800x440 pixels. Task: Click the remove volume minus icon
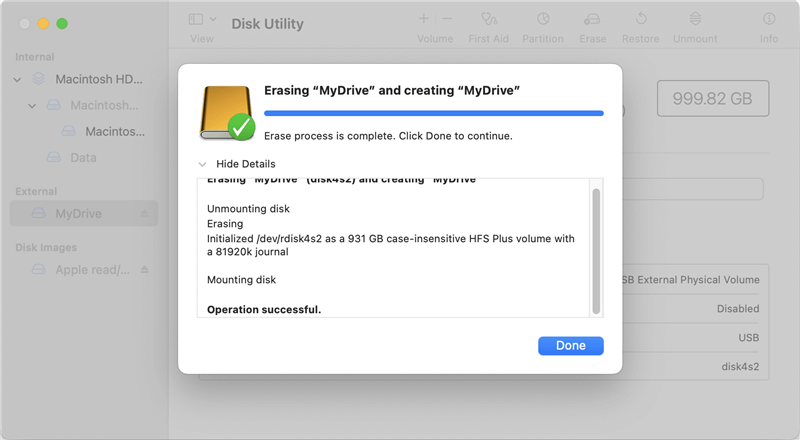(x=447, y=19)
